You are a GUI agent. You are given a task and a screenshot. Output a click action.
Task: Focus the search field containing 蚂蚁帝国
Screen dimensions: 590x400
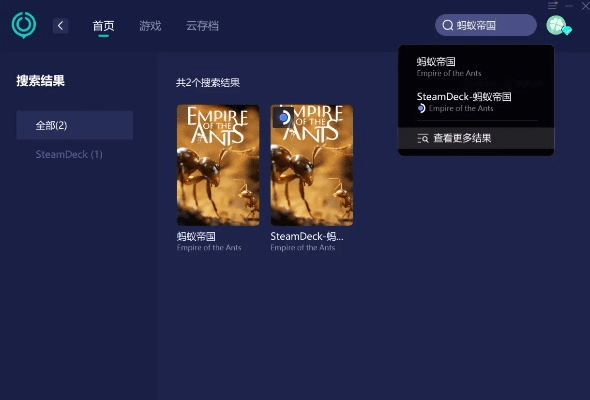486,25
